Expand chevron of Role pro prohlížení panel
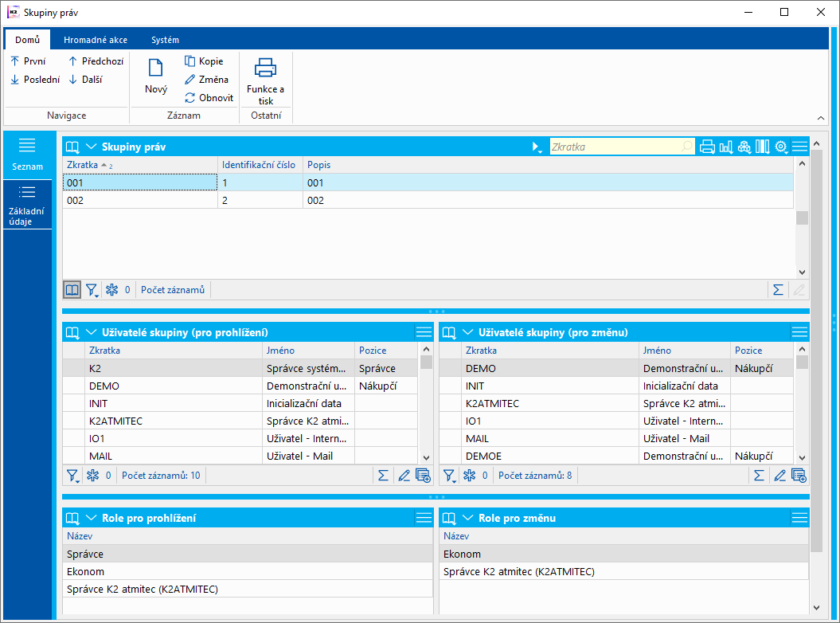The width and height of the screenshot is (840, 623). pyautogui.click(x=91, y=518)
